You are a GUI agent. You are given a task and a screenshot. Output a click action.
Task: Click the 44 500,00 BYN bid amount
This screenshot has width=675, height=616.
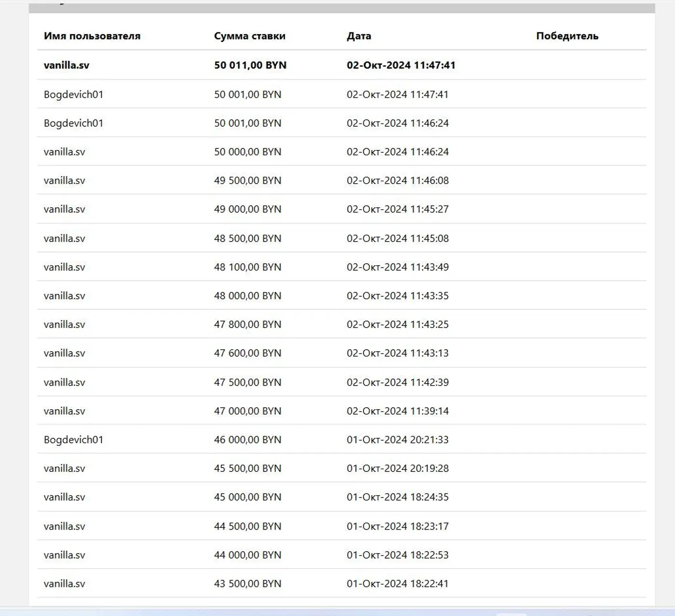pyautogui.click(x=248, y=526)
